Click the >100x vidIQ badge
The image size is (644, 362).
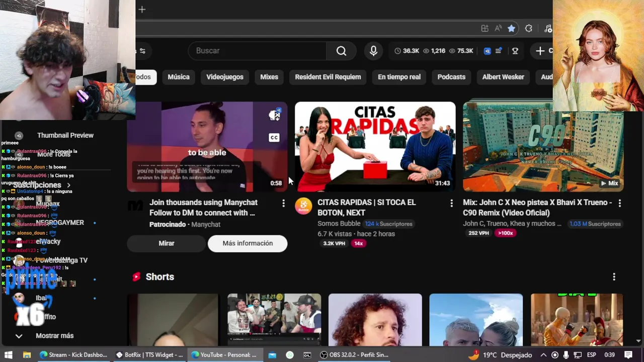click(x=505, y=233)
